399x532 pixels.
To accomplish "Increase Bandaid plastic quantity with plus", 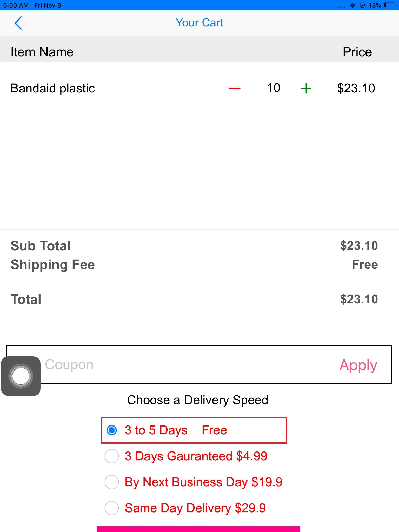I will [306, 88].
